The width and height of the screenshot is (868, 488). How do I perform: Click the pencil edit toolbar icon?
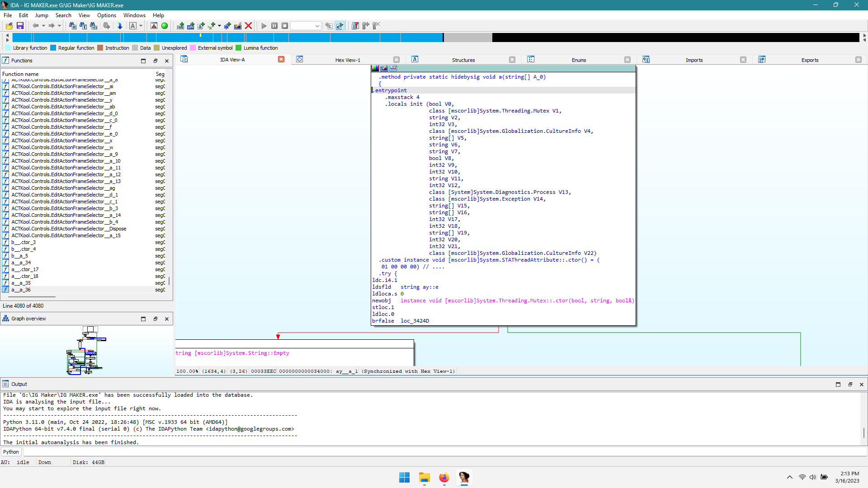pos(238,26)
